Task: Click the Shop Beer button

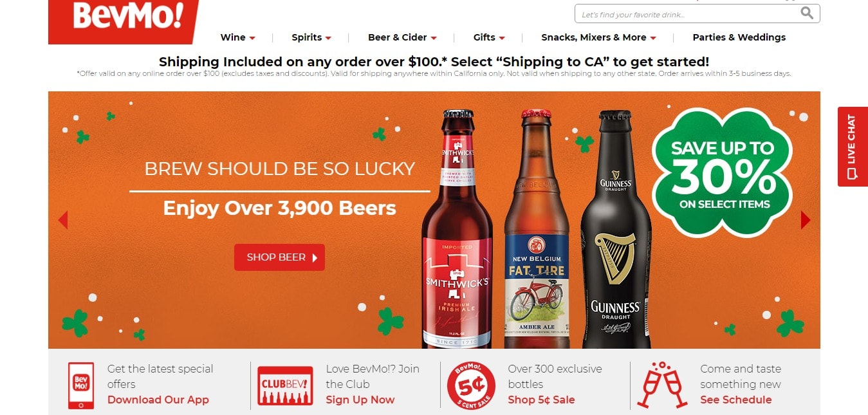Action: [x=279, y=257]
